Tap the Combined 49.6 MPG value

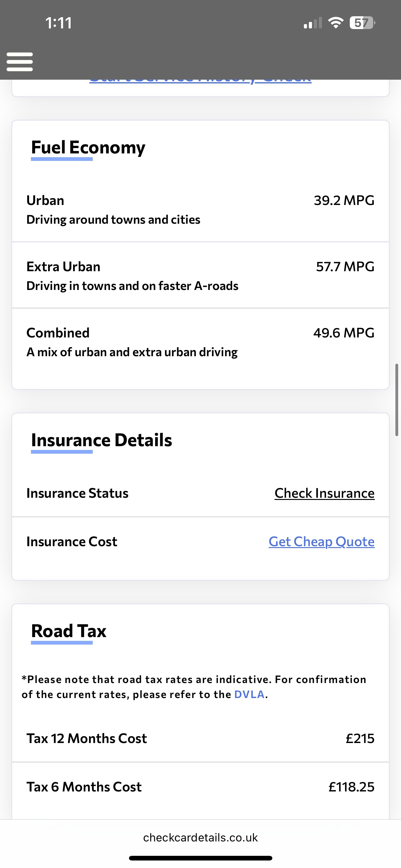344,333
